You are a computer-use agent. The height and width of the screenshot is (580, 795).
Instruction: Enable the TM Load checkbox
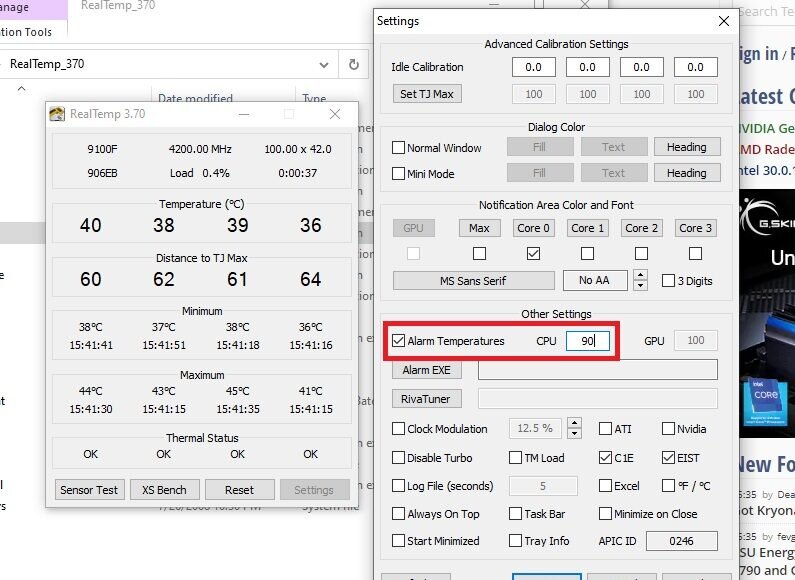(515, 457)
